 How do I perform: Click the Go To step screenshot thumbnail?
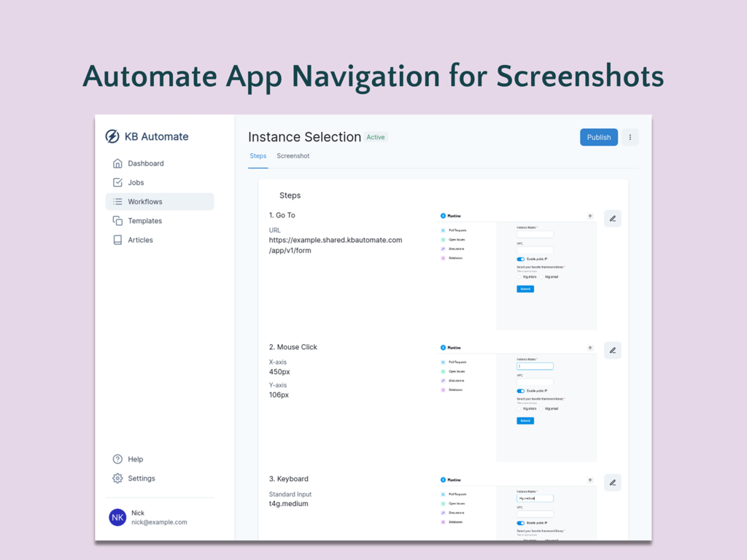coord(517,271)
